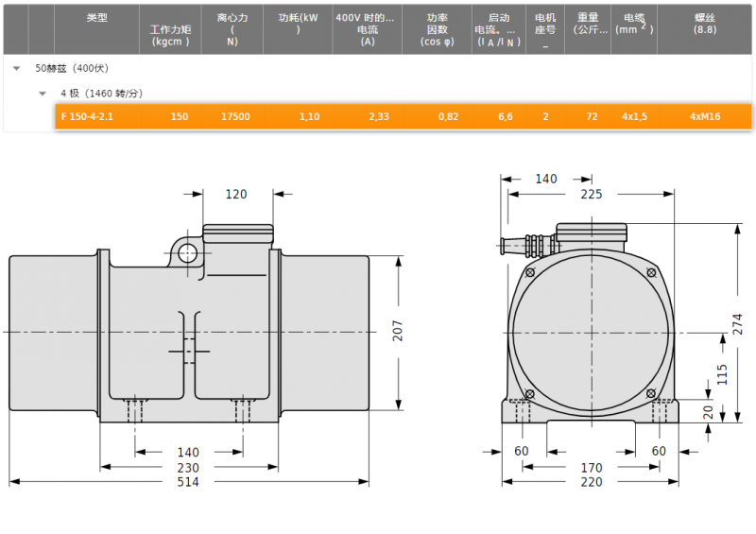Collapse the 50赫兹（400伏）group

click(17, 68)
